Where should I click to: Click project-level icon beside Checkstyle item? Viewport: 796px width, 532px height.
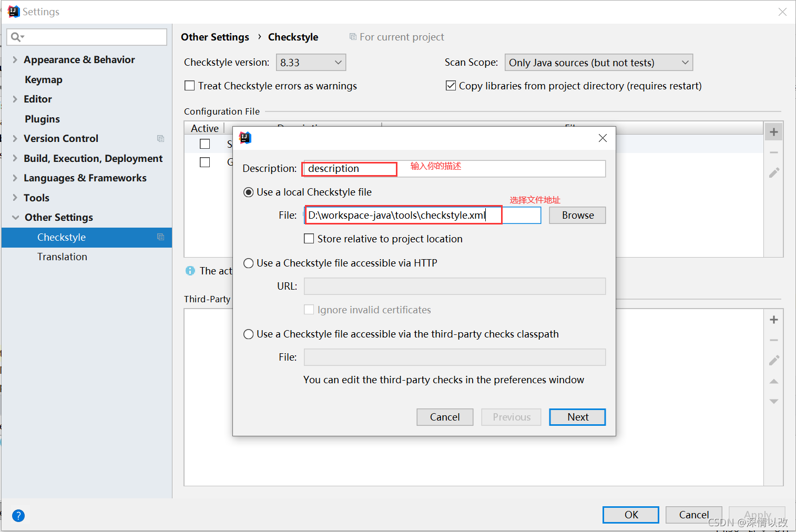(x=161, y=237)
